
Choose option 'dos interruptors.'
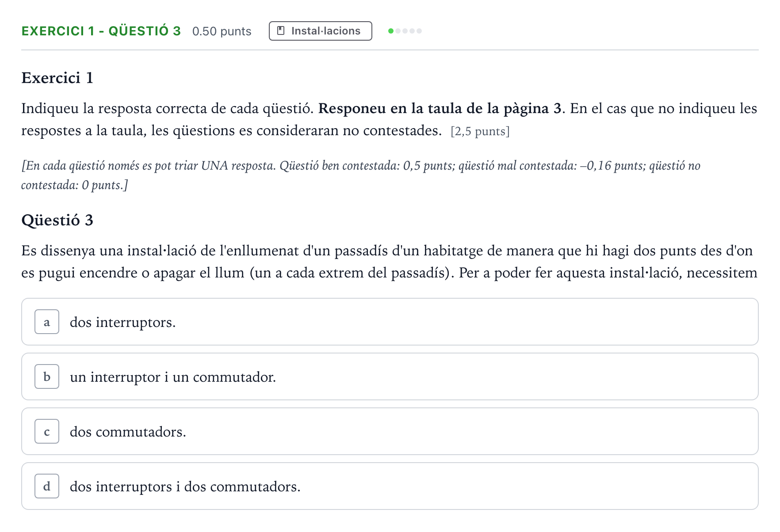click(x=390, y=322)
